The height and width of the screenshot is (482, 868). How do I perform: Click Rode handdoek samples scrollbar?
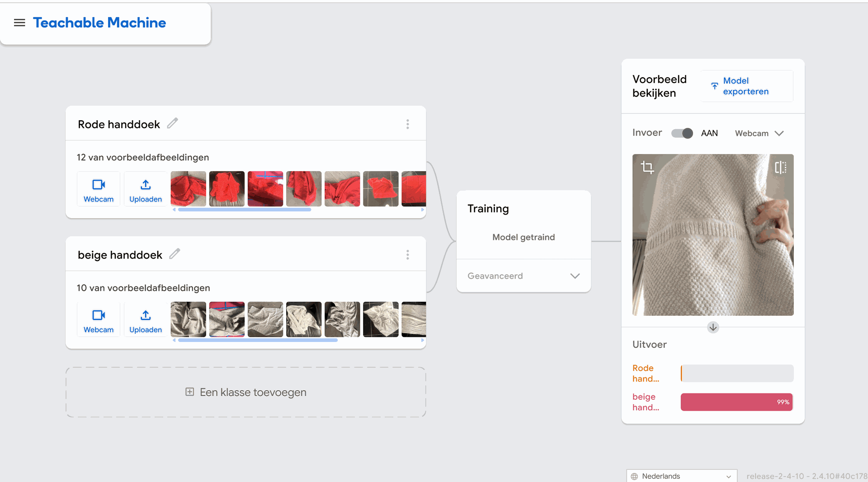[x=245, y=210]
